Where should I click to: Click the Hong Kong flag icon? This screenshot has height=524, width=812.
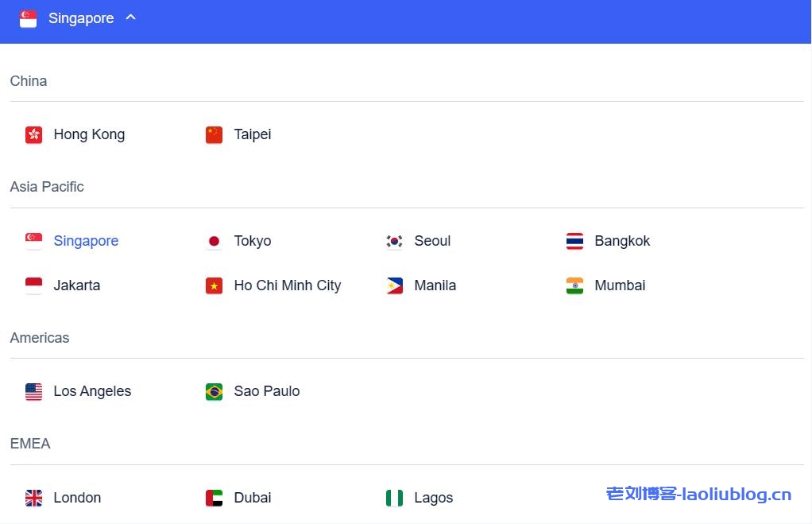(33, 134)
